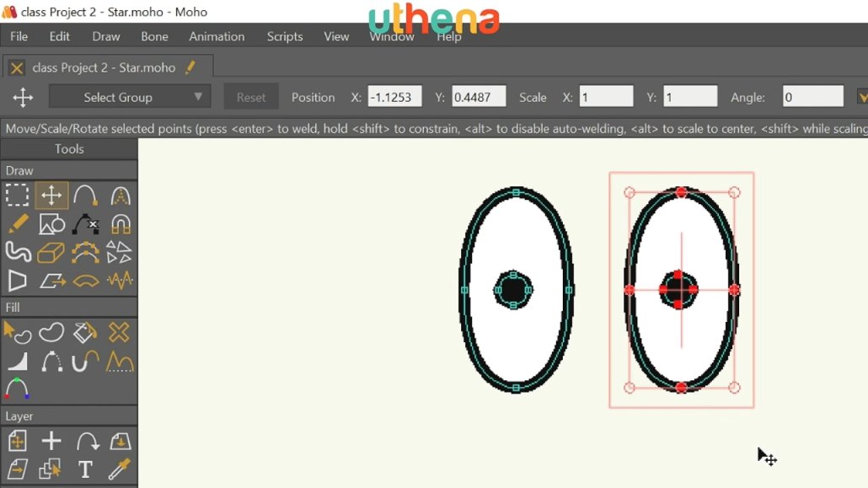Screen dimensions: 868x488
Task: Select the Layer Selector tool
Action: tap(51, 469)
